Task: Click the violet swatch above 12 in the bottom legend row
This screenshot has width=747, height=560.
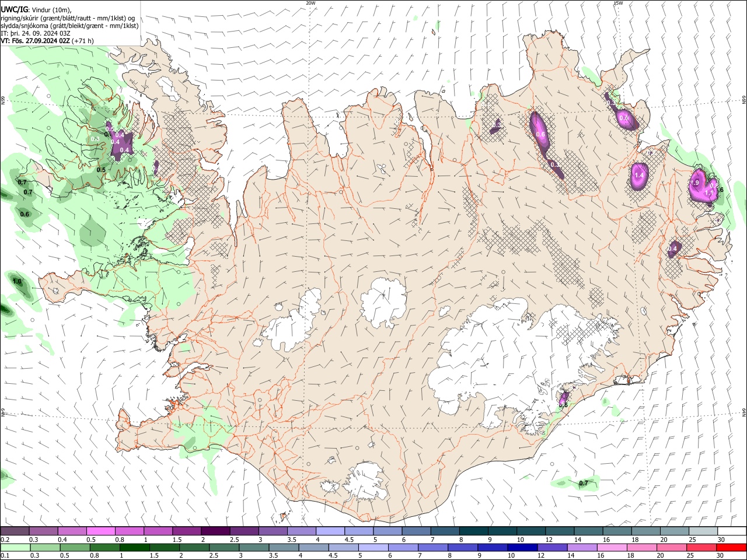Action: [x=552, y=547]
